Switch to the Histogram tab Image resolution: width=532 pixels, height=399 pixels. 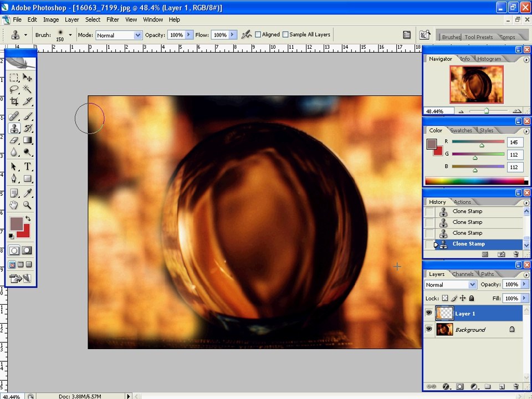[x=489, y=59]
